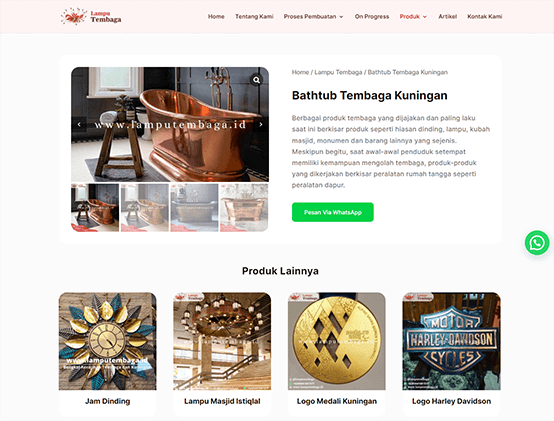The height and width of the screenshot is (421, 554).
Task: Open the Artikel menu item
Action: click(x=448, y=17)
